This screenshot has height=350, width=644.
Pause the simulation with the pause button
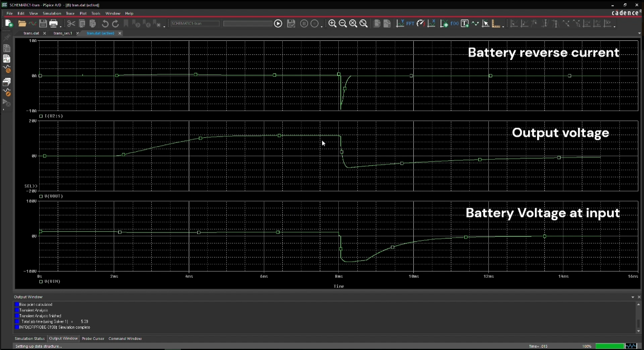[304, 24]
